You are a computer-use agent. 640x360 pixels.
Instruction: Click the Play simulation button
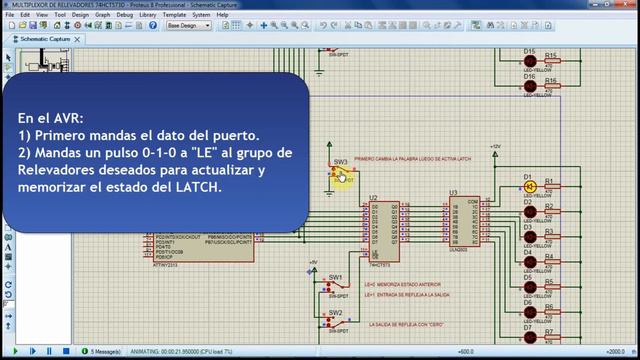(16, 351)
